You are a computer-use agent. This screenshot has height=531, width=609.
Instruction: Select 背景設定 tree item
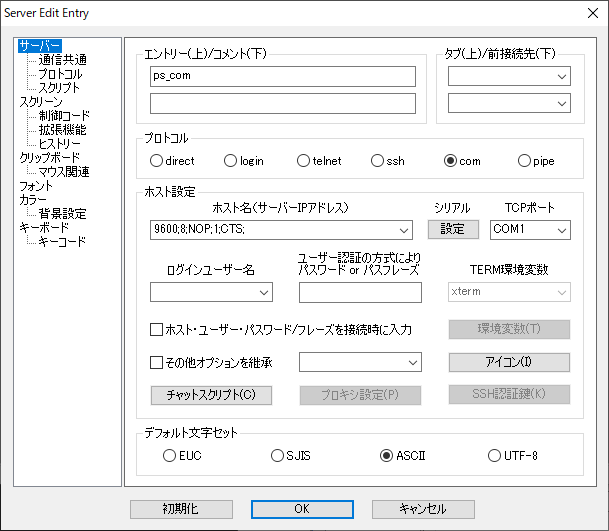(63, 214)
